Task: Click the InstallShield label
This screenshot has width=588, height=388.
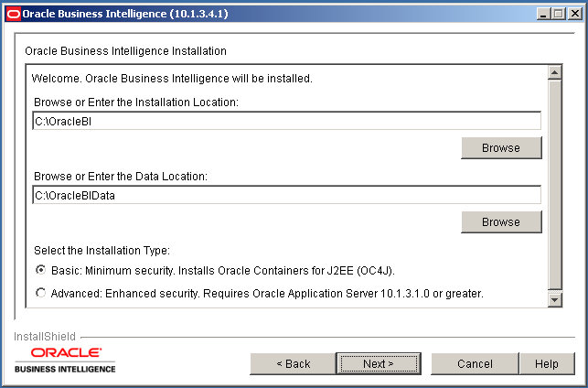Action: point(45,336)
